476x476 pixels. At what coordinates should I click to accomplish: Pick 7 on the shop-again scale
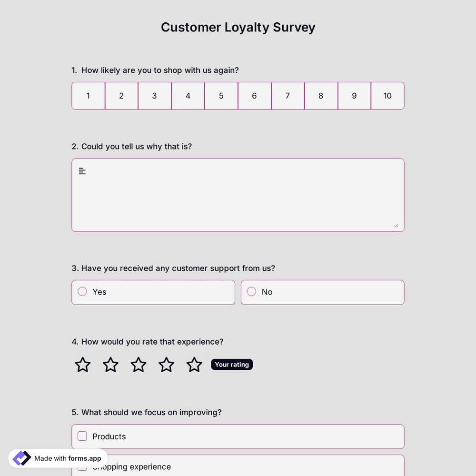[x=288, y=96]
